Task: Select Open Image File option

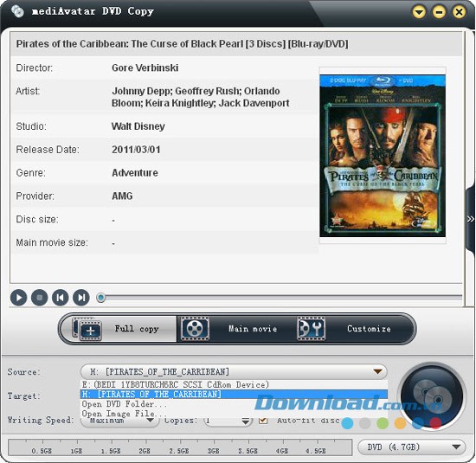Action: (234, 414)
